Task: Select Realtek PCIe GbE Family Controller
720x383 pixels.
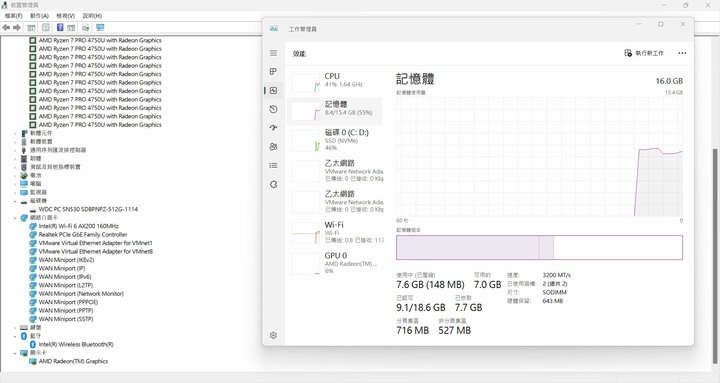Action: pyautogui.click(x=83, y=234)
